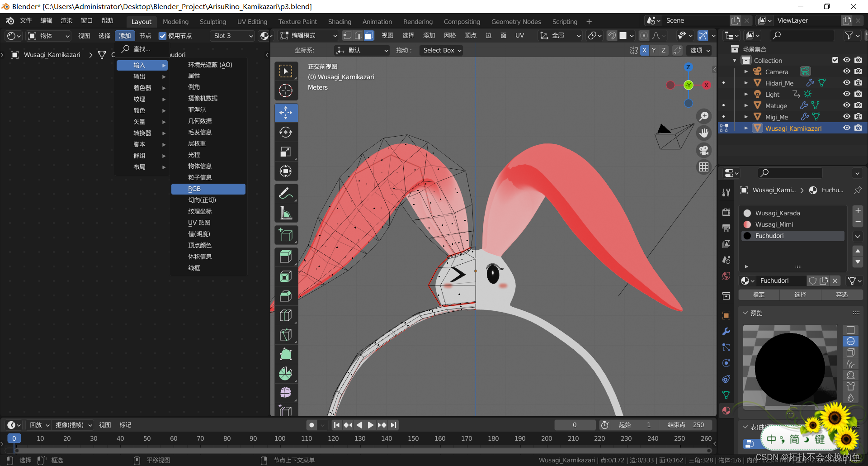Toggle camera view in viewport
Screen dimensions: 868x466
click(x=704, y=150)
